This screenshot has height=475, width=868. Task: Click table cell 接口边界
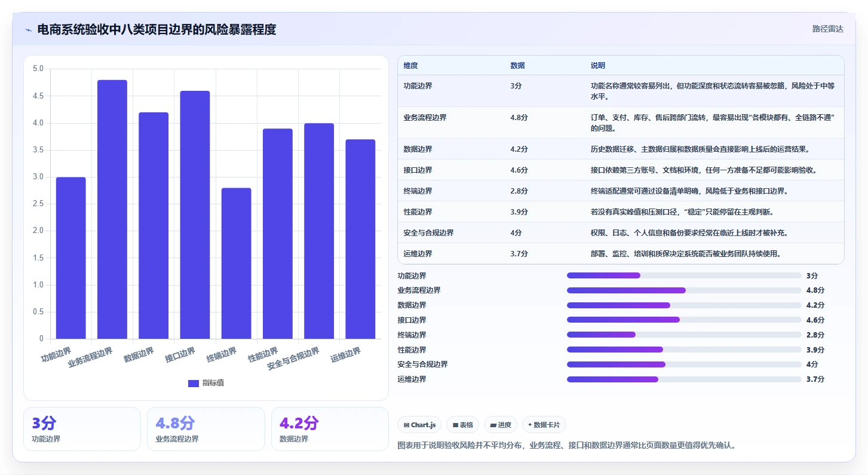pos(418,170)
